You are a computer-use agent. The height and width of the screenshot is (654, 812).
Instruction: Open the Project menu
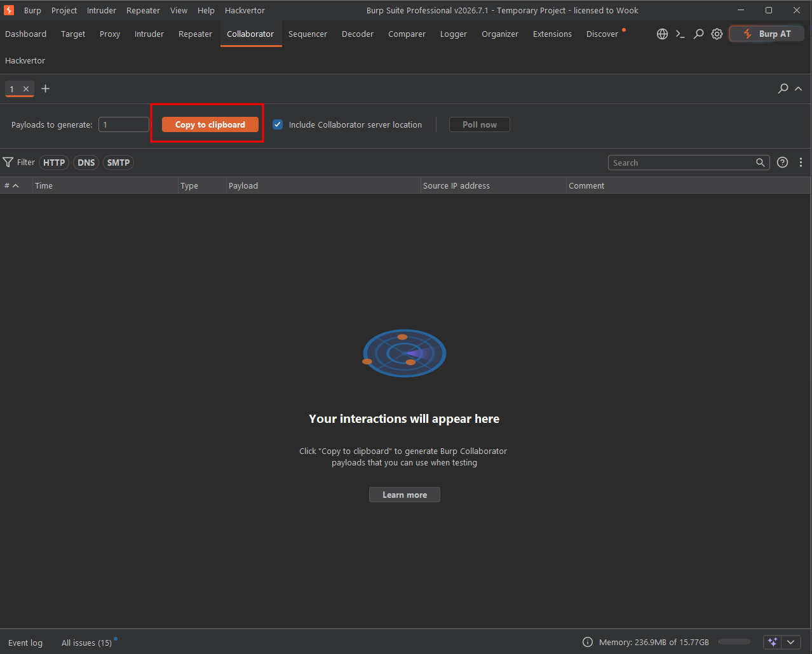[64, 10]
